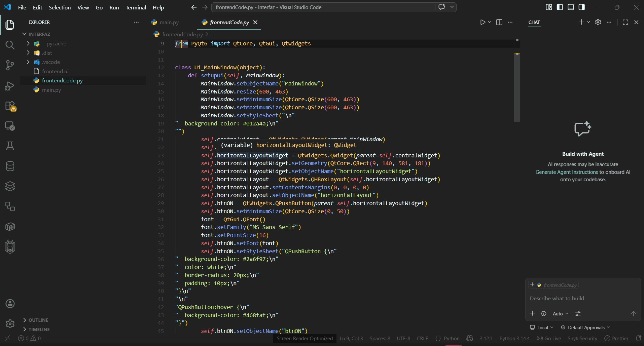
Task: Open the Testing flask view
Action: tap(10, 146)
